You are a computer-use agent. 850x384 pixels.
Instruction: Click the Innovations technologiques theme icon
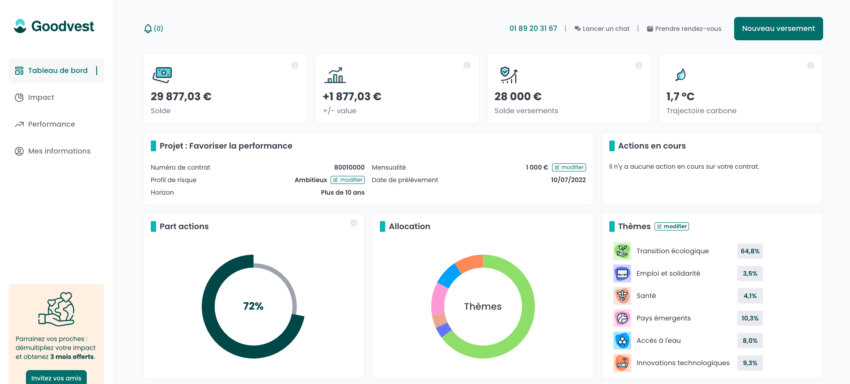point(622,363)
